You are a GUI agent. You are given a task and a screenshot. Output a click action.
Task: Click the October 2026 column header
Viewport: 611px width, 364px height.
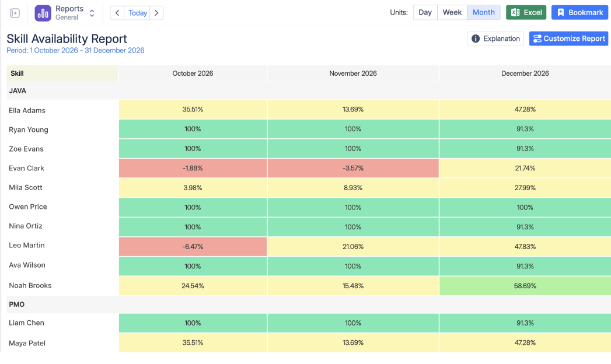(x=193, y=73)
